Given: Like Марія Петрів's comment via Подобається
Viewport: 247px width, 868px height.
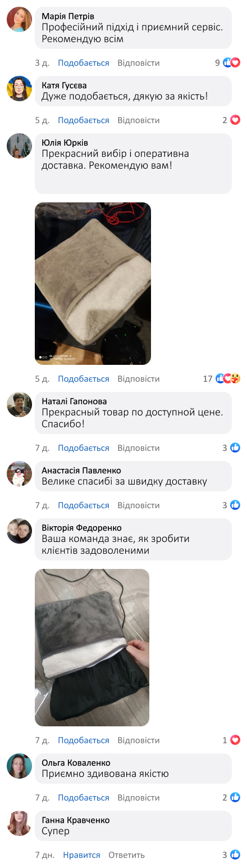Looking at the screenshot, I should tap(84, 63).
